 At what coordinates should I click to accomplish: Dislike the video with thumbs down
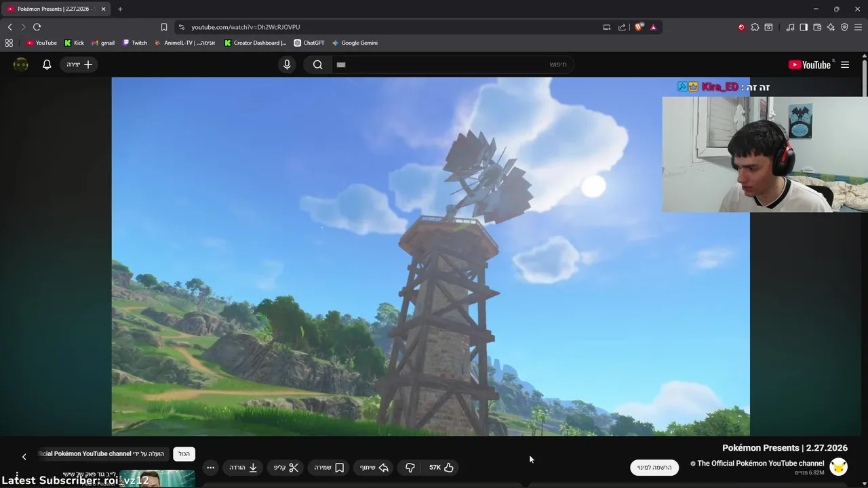(x=410, y=468)
